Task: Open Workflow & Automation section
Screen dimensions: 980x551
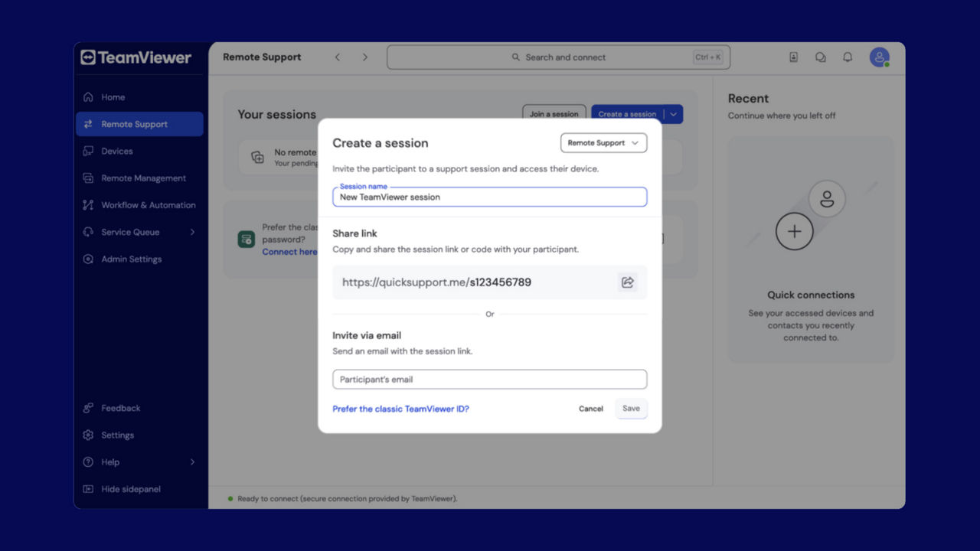Action: 139,205
